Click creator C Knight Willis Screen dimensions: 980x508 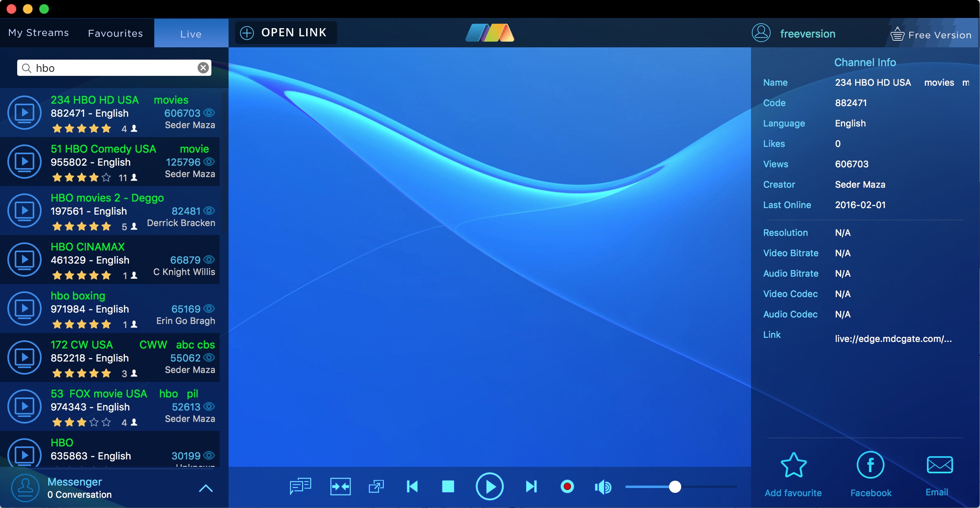(184, 272)
